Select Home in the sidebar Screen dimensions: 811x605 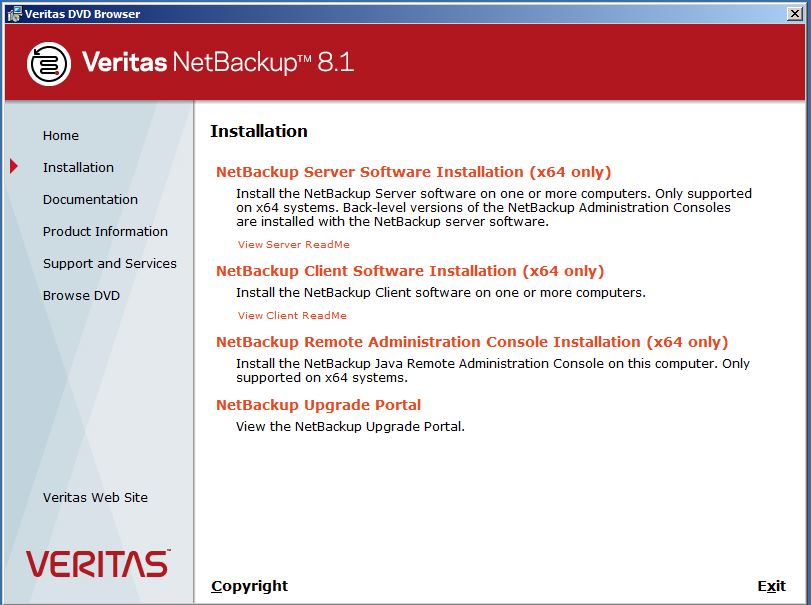pyautogui.click(x=60, y=135)
